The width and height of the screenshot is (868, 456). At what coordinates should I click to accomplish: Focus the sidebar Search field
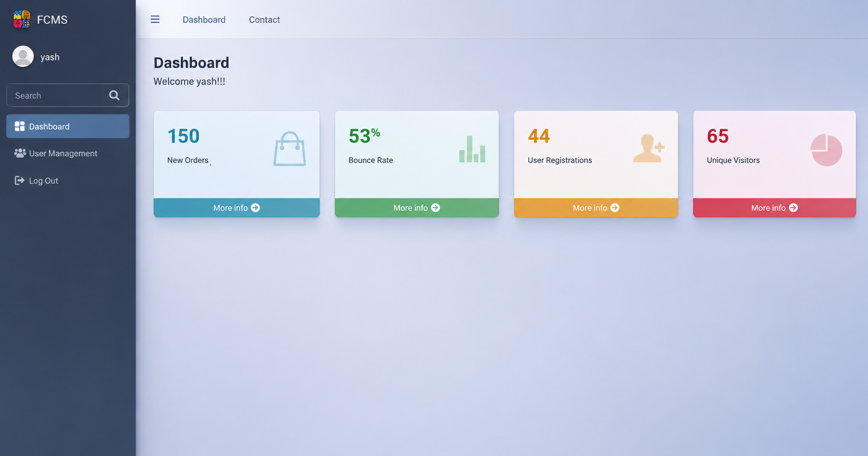point(54,95)
